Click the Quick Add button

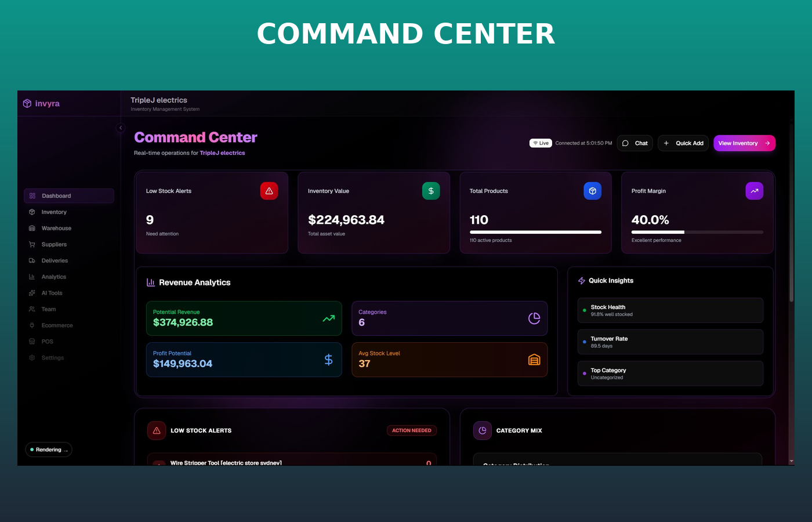(x=683, y=143)
